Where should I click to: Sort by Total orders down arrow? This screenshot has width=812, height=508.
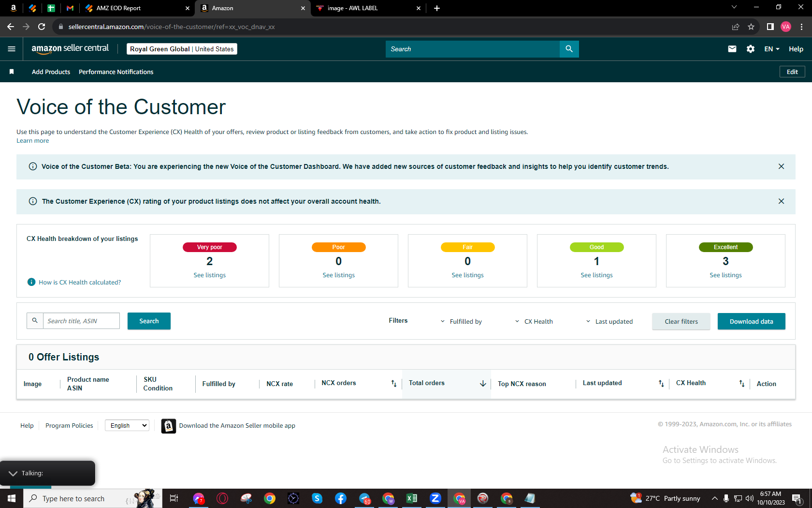(483, 383)
